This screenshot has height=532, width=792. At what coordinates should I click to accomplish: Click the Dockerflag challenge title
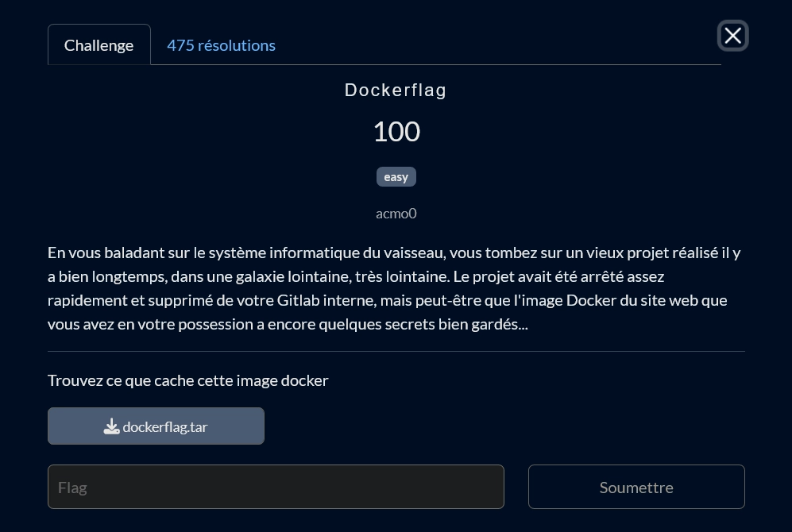[x=396, y=91]
